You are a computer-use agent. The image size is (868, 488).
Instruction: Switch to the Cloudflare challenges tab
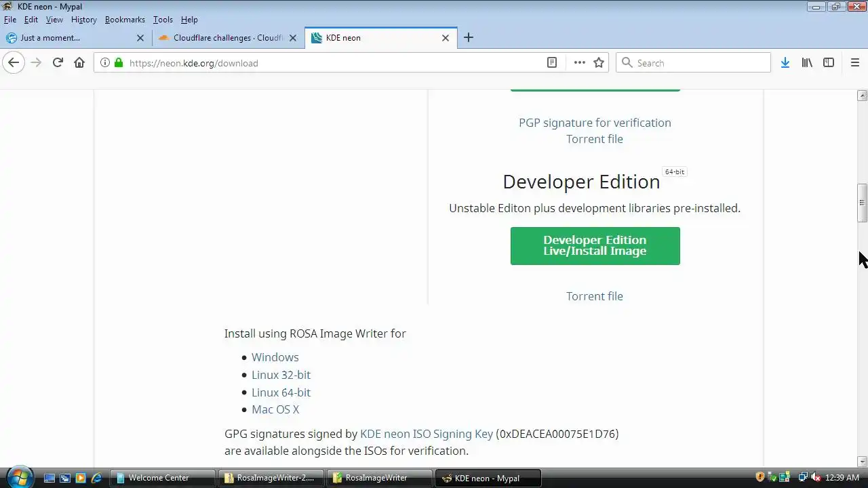coord(229,38)
